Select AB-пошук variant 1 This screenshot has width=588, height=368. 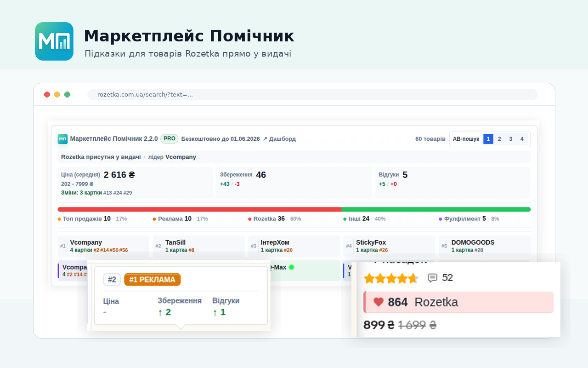488,139
